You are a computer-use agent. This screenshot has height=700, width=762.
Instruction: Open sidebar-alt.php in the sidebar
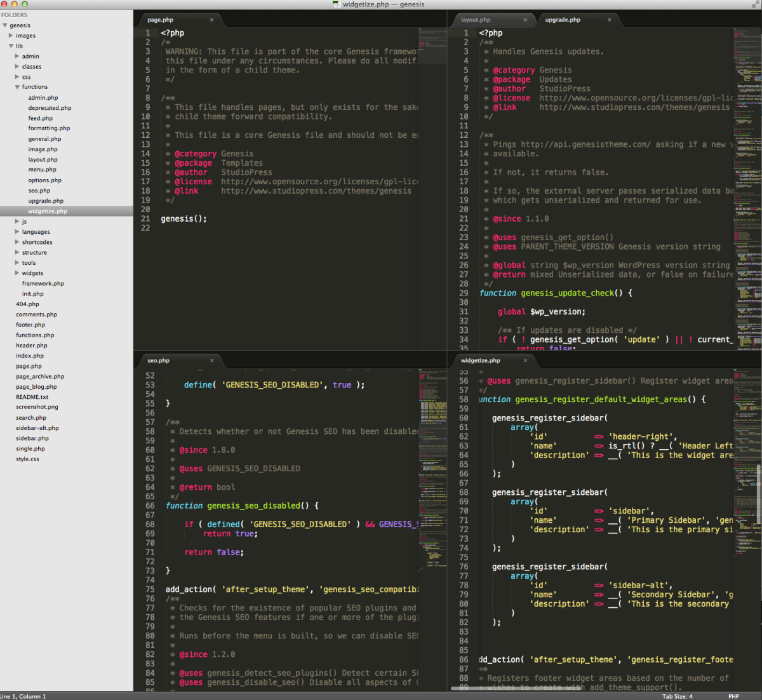pyautogui.click(x=37, y=428)
